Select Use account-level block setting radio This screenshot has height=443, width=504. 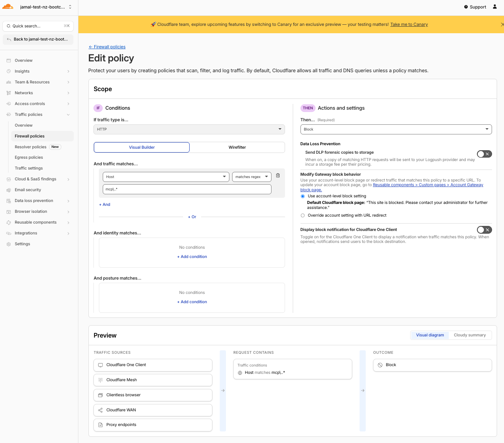coord(303,196)
